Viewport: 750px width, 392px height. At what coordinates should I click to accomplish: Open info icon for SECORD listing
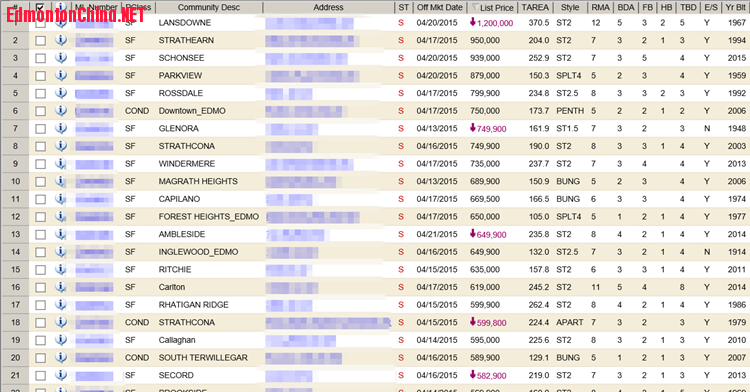tap(61, 375)
